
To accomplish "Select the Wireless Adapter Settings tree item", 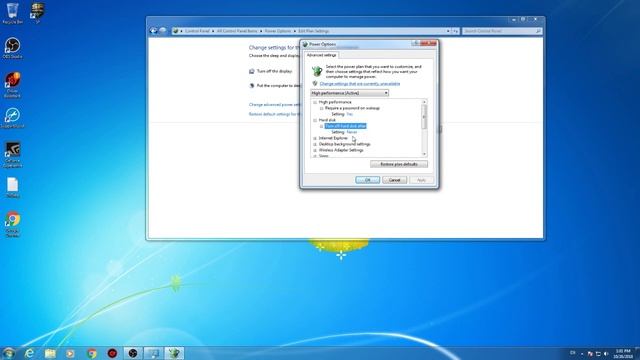I will [x=341, y=150].
